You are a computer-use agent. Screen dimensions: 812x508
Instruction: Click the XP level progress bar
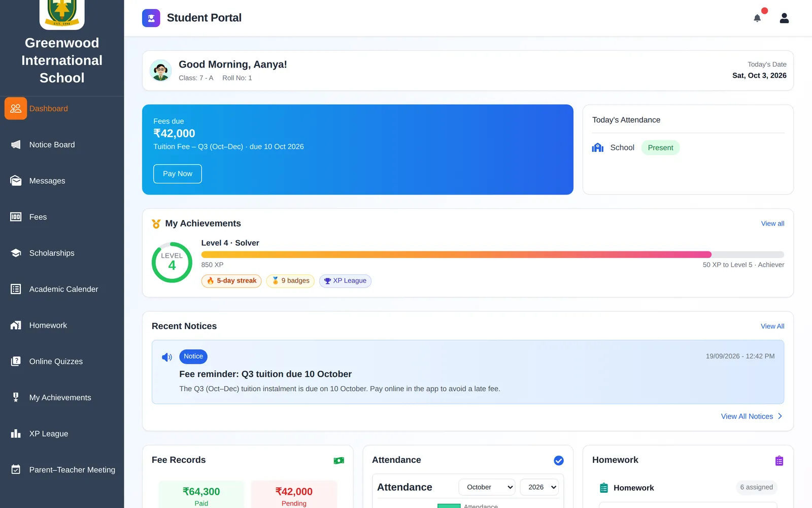point(493,255)
